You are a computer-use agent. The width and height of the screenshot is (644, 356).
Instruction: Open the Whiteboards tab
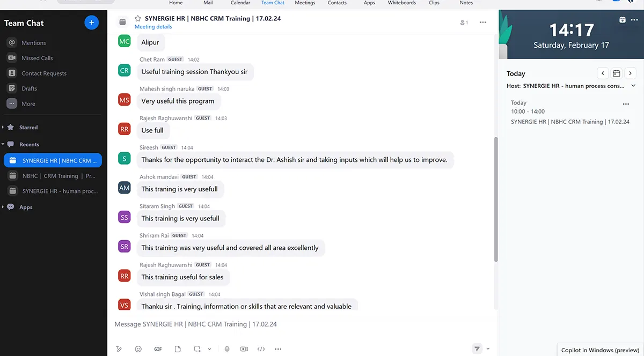coord(402,3)
